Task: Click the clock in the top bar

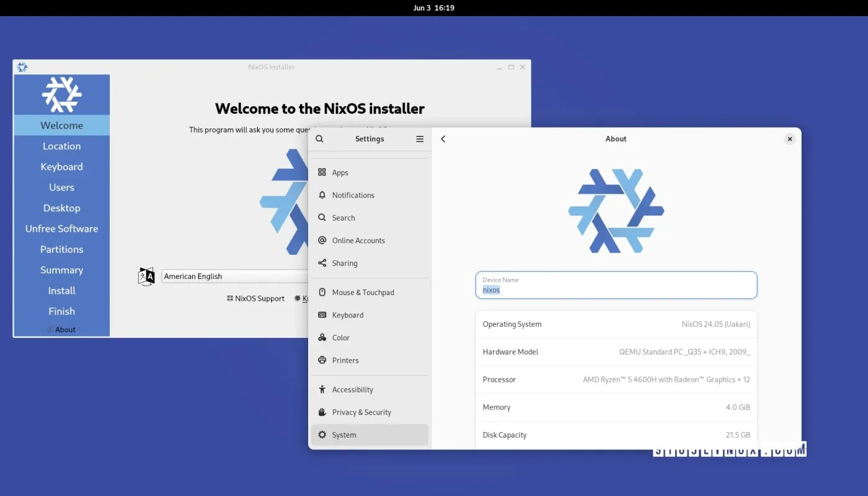Action: pyautogui.click(x=433, y=8)
